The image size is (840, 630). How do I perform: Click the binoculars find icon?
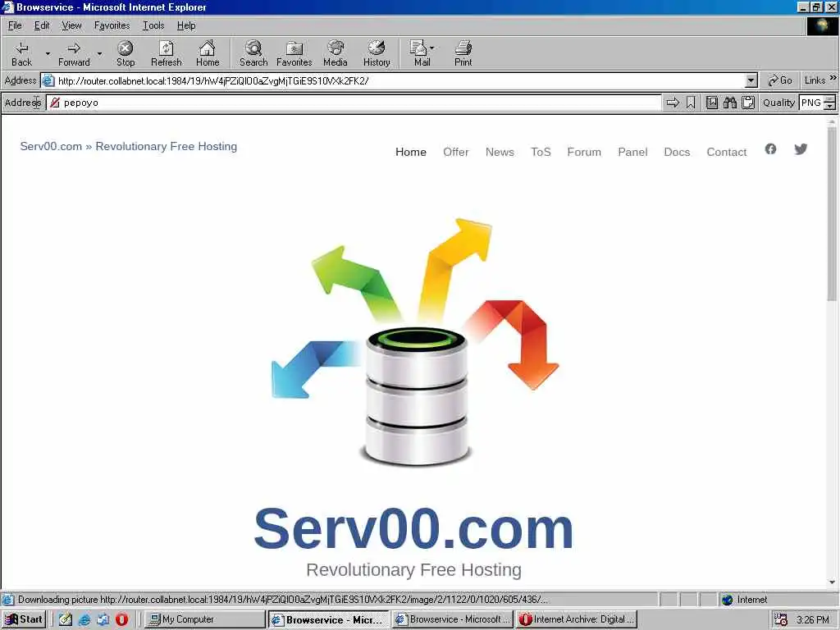coord(729,103)
